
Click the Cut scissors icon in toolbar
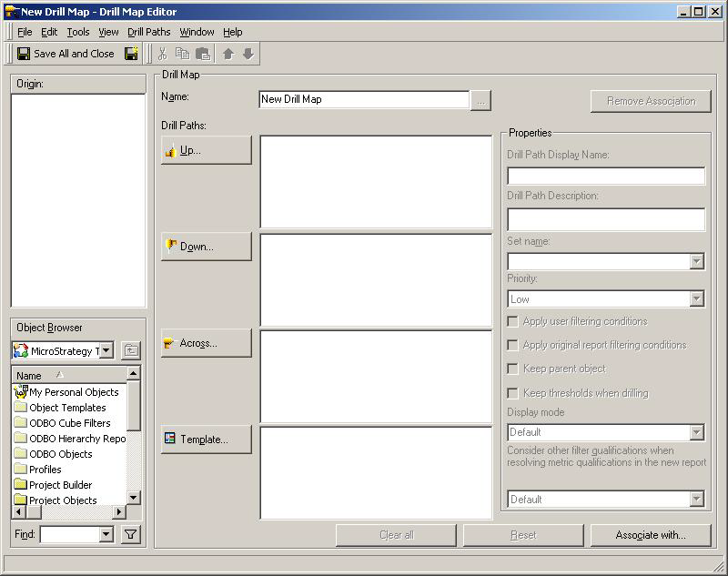coord(162,54)
